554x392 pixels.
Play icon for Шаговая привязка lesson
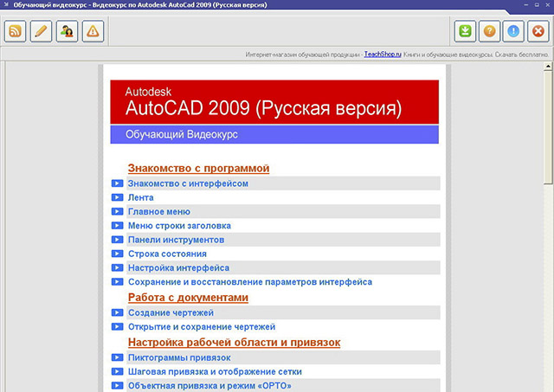(x=118, y=371)
